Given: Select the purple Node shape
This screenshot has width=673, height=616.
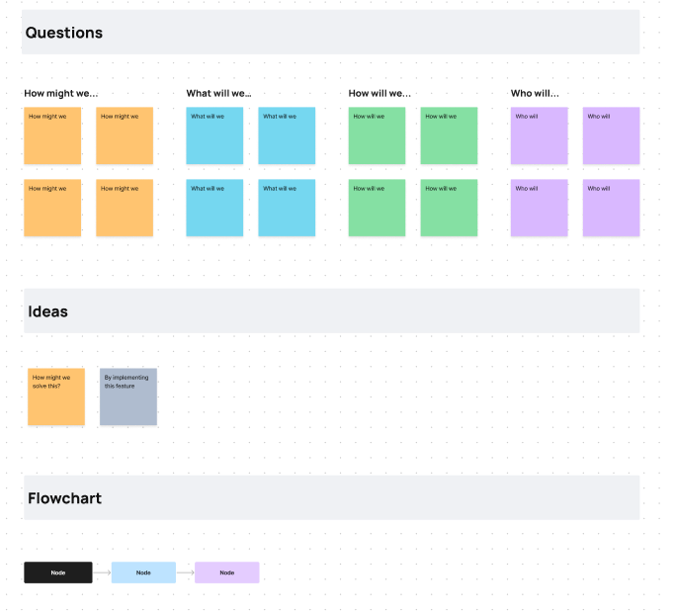Looking at the screenshot, I should point(227,572).
